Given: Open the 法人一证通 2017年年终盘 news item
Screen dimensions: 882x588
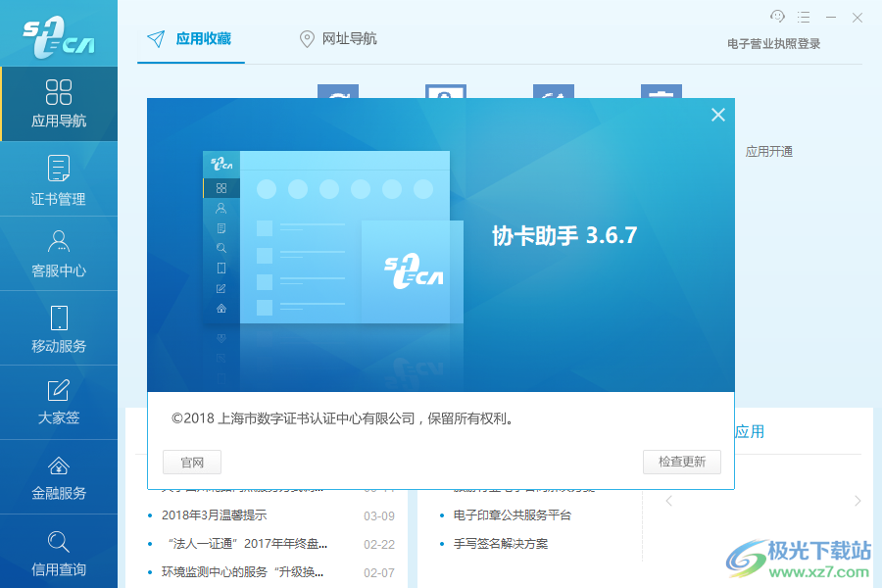Looking at the screenshot, I should point(248,544).
